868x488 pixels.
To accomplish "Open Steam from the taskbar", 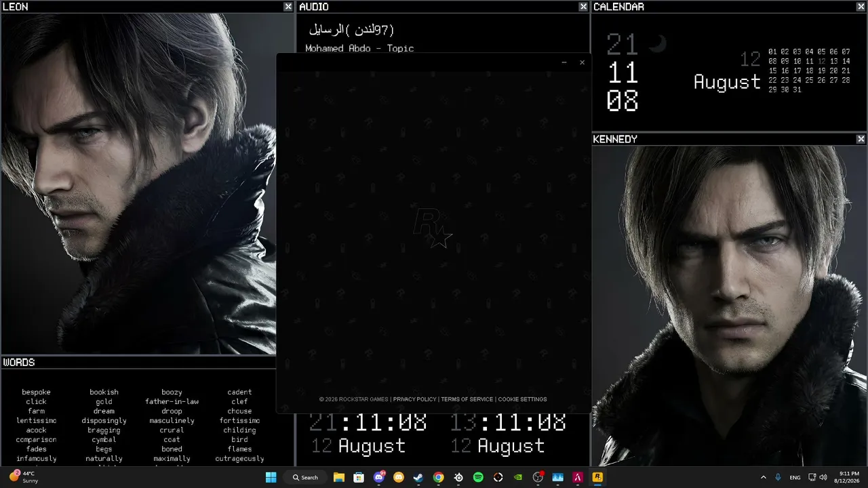I will tap(418, 477).
